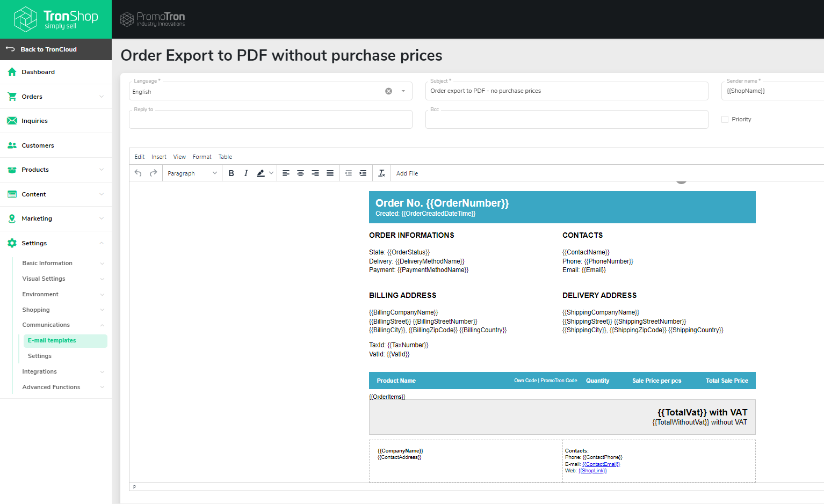Redo the last edit
The height and width of the screenshot is (504, 824).
click(x=154, y=173)
